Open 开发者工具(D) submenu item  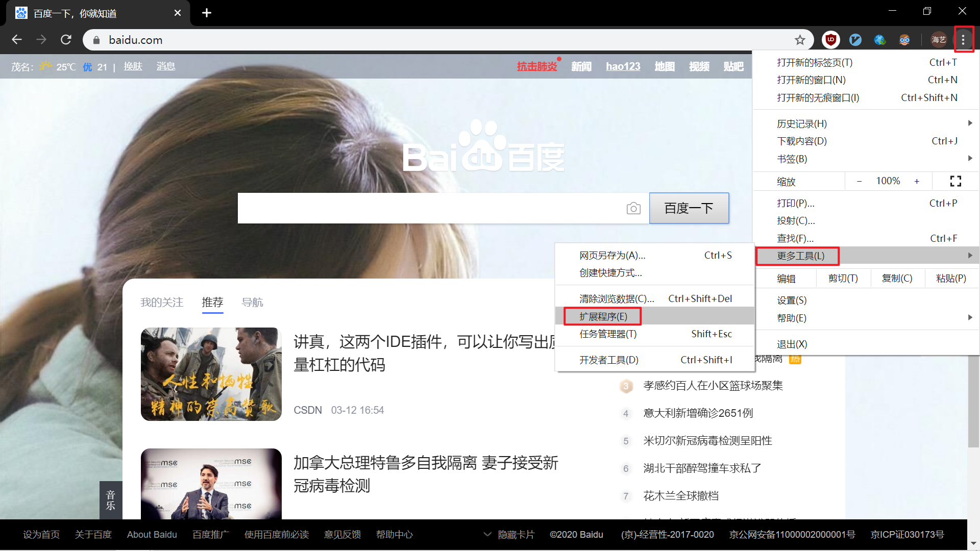pyautogui.click(x=655, y=360)
